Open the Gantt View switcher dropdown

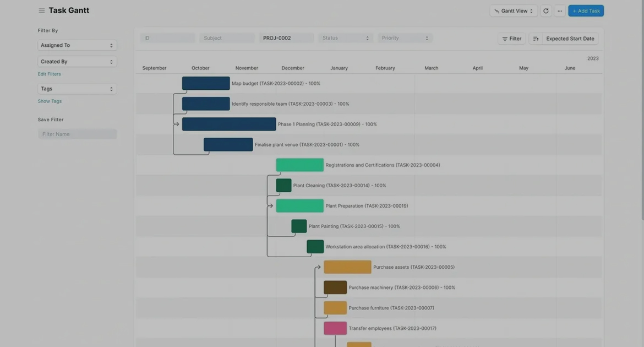coord(513,11)
